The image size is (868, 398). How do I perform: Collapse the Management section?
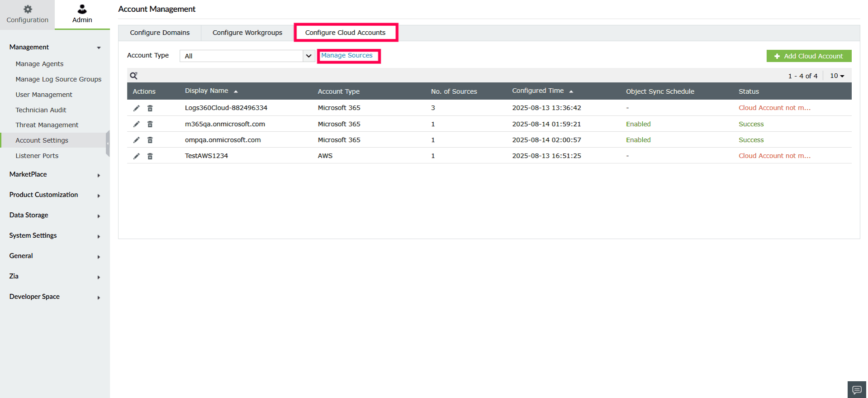click(x=55, y=47)
